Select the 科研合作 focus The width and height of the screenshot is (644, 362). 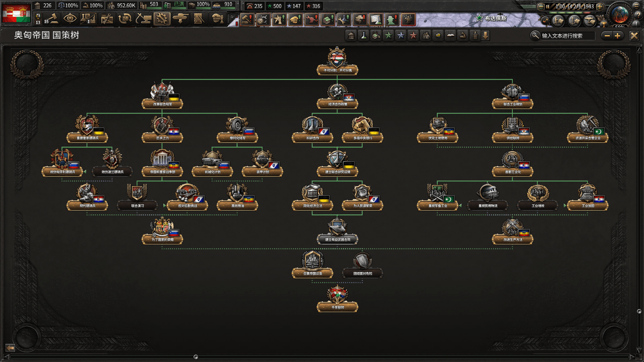coord(312,129)
